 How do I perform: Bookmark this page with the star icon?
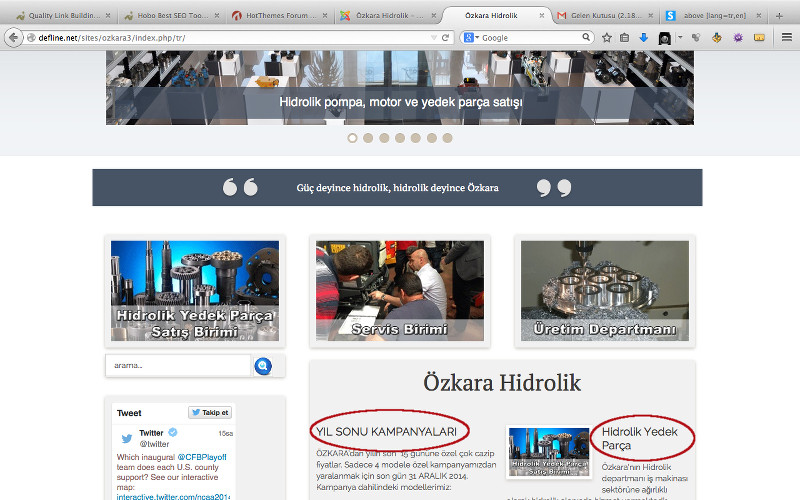[607, 37]
